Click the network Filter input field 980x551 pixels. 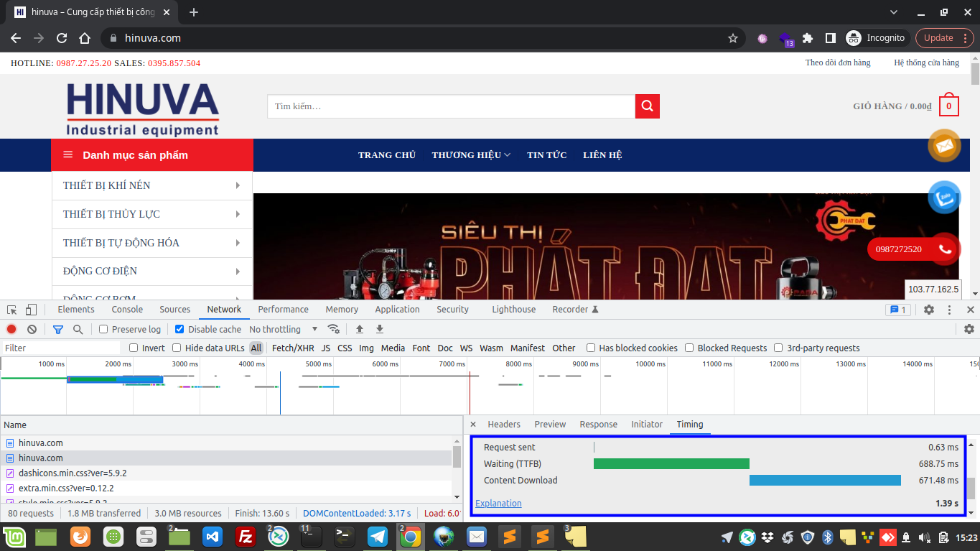[61, 348]
